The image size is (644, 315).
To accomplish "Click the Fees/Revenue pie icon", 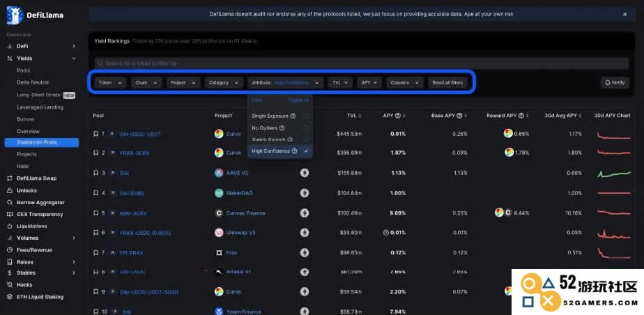I will (10, 249).
